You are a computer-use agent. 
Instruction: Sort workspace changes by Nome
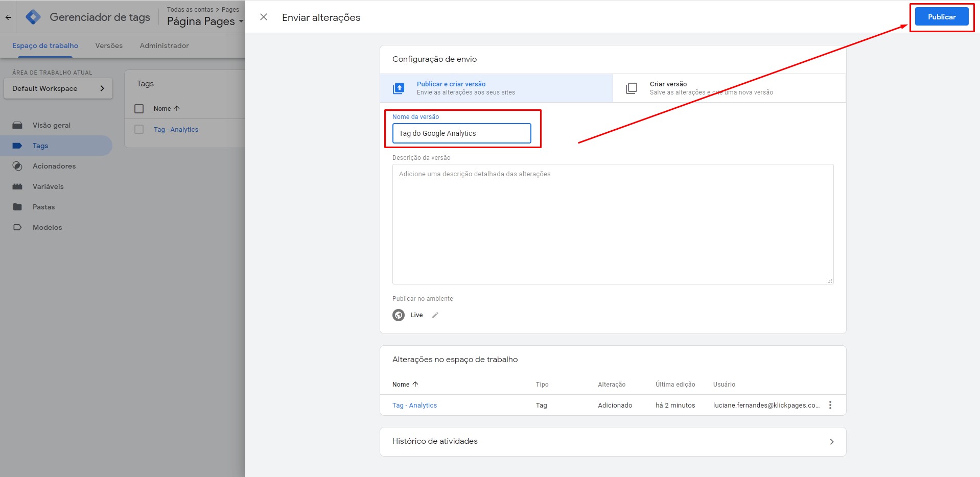point(405,385)
